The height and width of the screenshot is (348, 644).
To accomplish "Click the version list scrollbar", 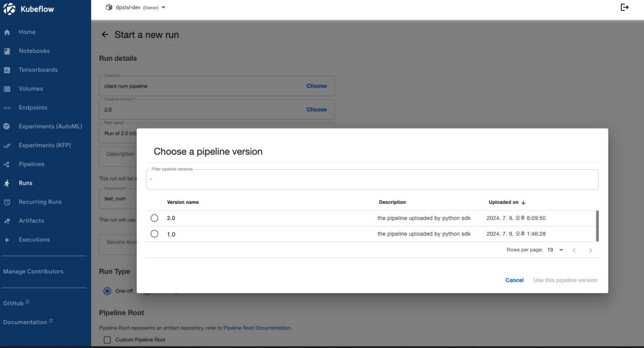I will pos(597,226).
